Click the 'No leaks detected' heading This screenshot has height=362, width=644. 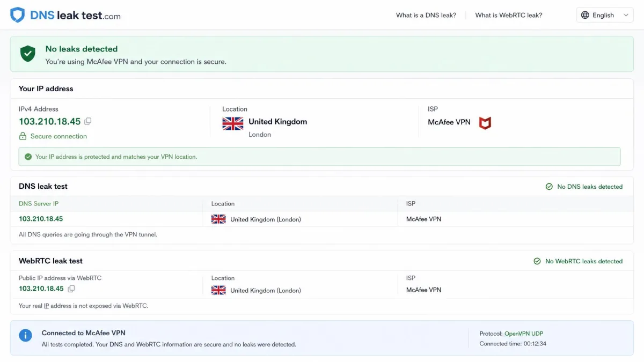[x=82, y=49]
